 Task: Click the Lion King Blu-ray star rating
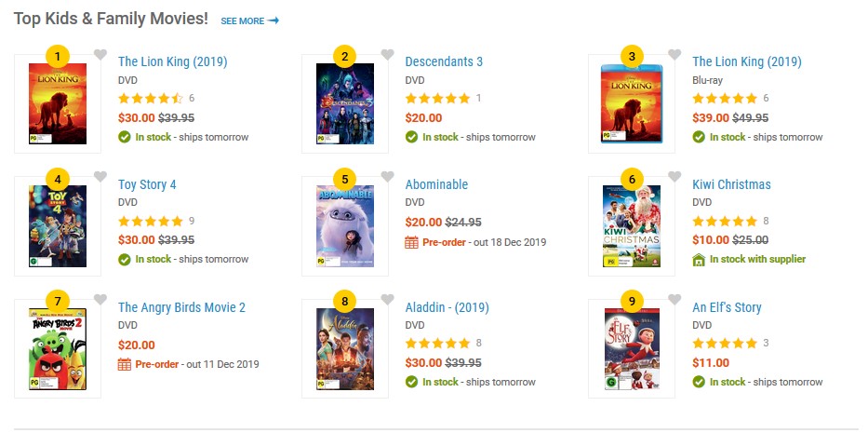tap(725, 98)
